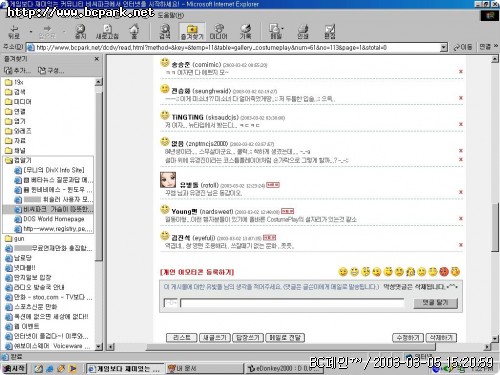Click the Edit (편집) toolbar icon
The width and height of the screenshot is (500, 375).
point(330,32)
